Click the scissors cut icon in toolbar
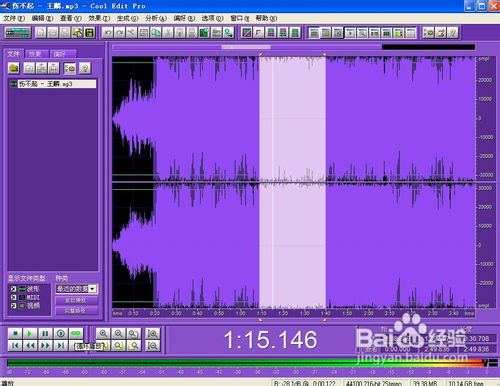The width and height of the screenshot is (500, 386). coord(131,33)
